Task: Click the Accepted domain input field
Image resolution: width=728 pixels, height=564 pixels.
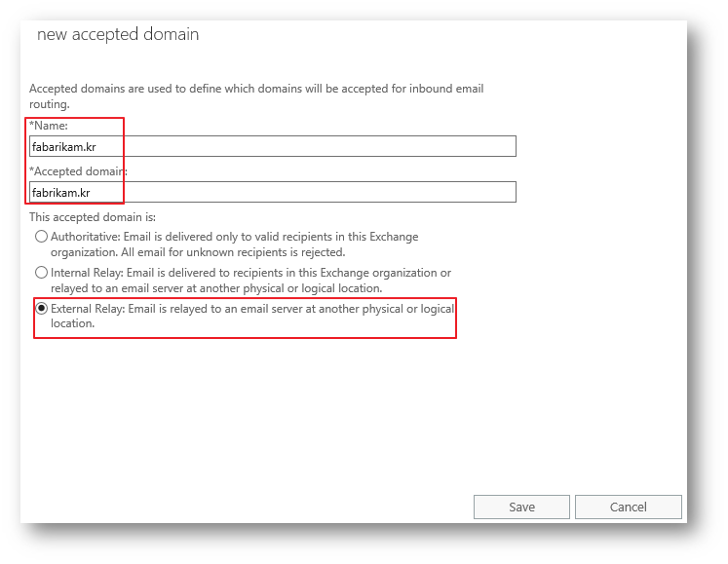Action: [x=273, y=192]
